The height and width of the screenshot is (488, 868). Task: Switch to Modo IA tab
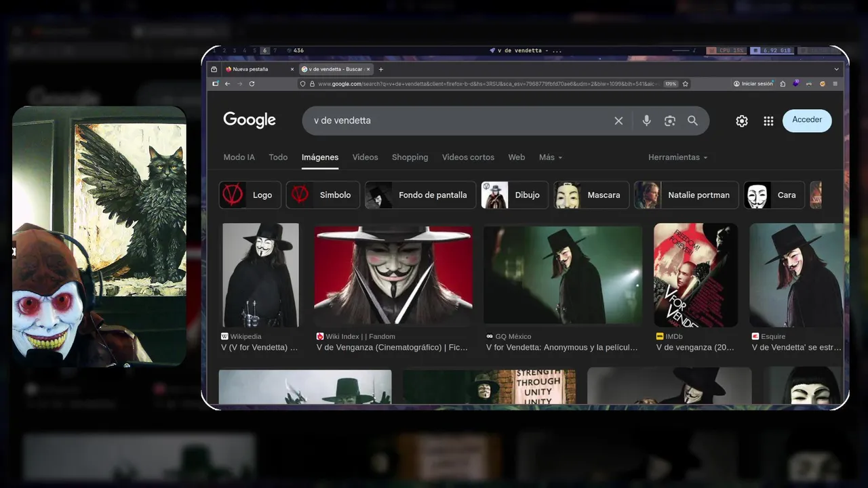pyautogui.click(x=239, y=157)
